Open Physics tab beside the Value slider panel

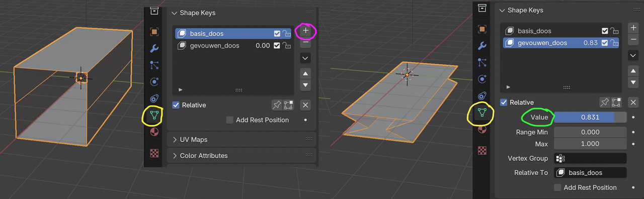pyautogui.click(x=482, y=79)
